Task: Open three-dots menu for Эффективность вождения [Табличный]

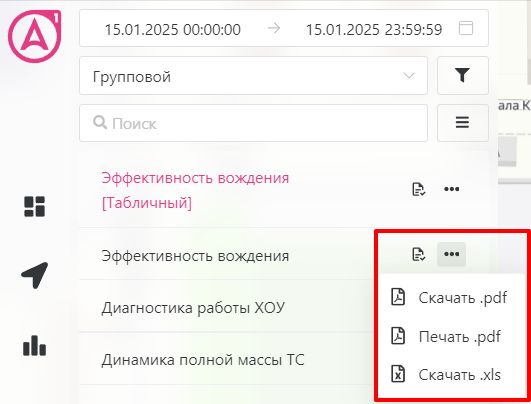Action: pyautogui.click(x=451, y=189)
